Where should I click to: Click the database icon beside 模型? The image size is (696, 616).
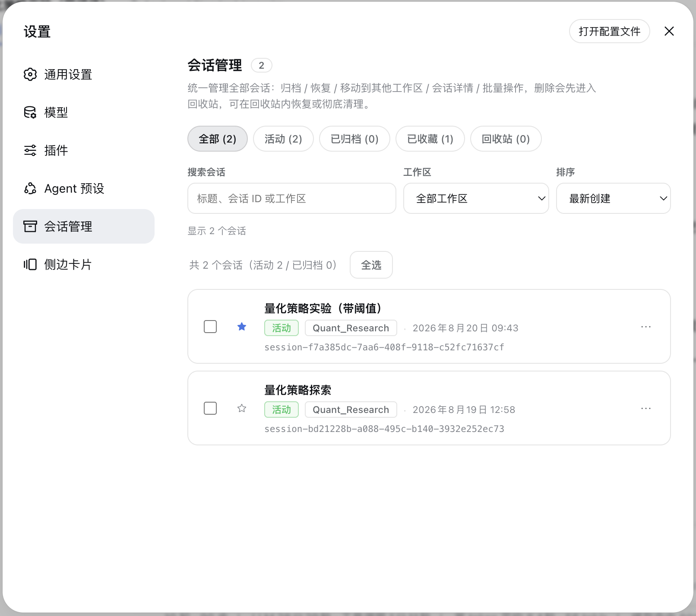pos(30,112)
